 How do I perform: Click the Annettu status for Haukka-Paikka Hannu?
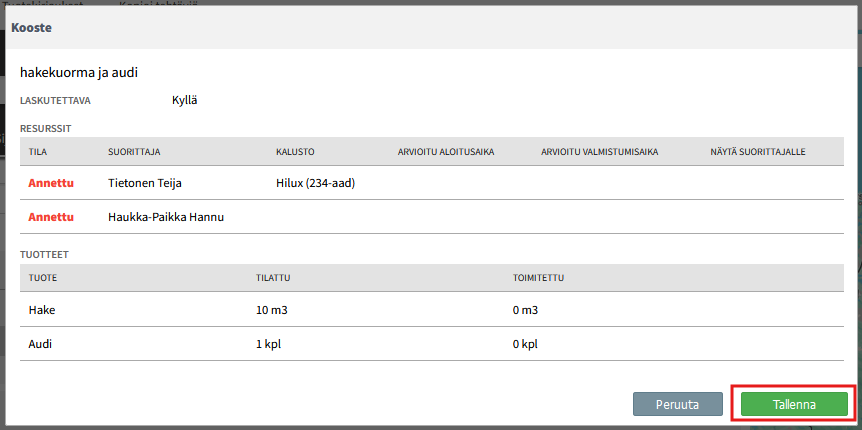(51, 216)
